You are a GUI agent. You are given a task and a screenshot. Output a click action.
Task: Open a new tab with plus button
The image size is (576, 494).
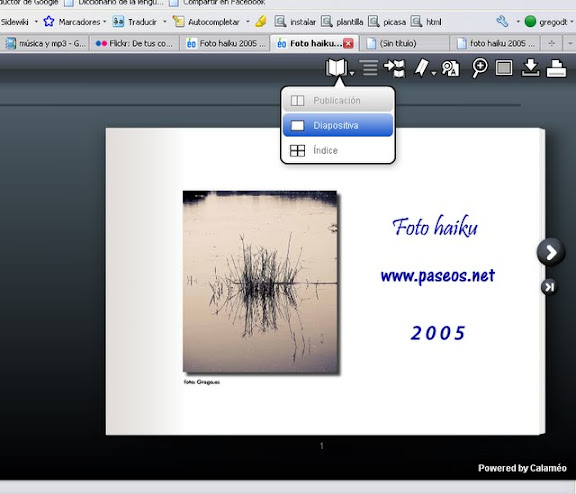click(551, 43)
